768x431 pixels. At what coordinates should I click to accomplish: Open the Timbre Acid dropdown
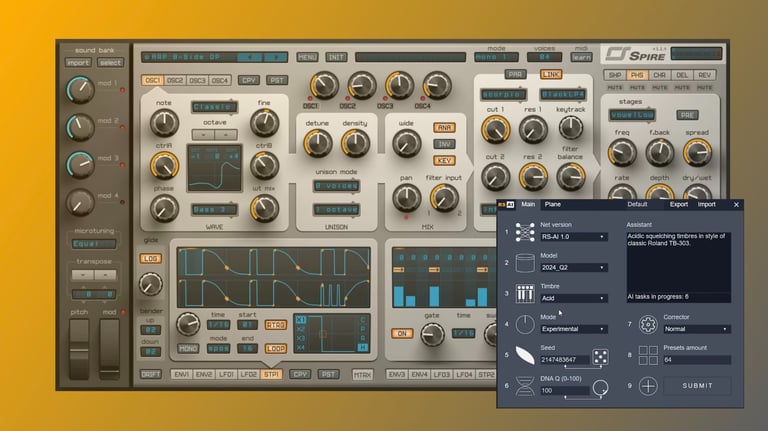tap(573, 298)
